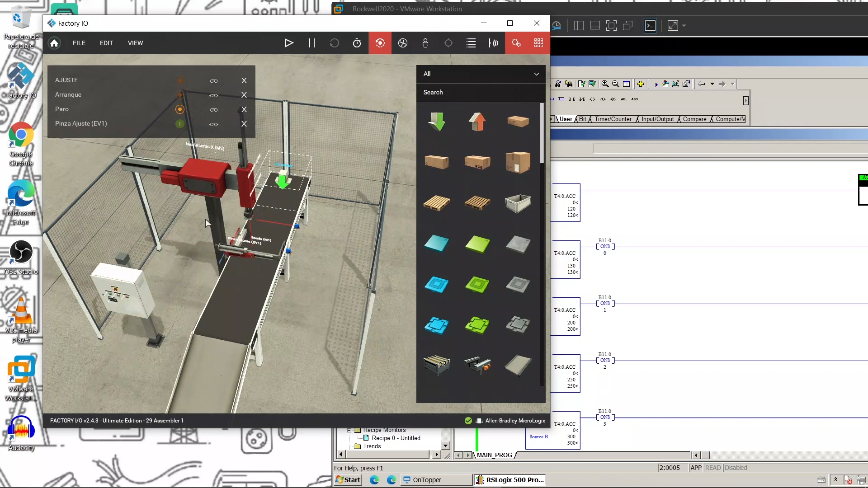The image size is (868, 488).
Task: Remove the Arranque tag with its X
Action: click(x=244, y=95)
